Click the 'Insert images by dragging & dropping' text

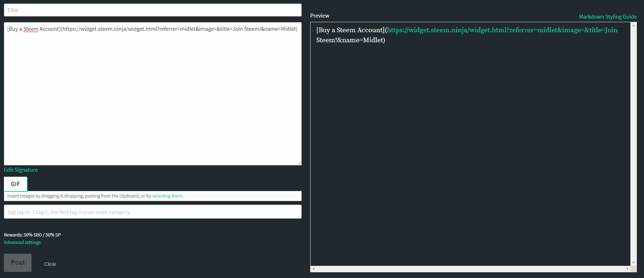45,196
